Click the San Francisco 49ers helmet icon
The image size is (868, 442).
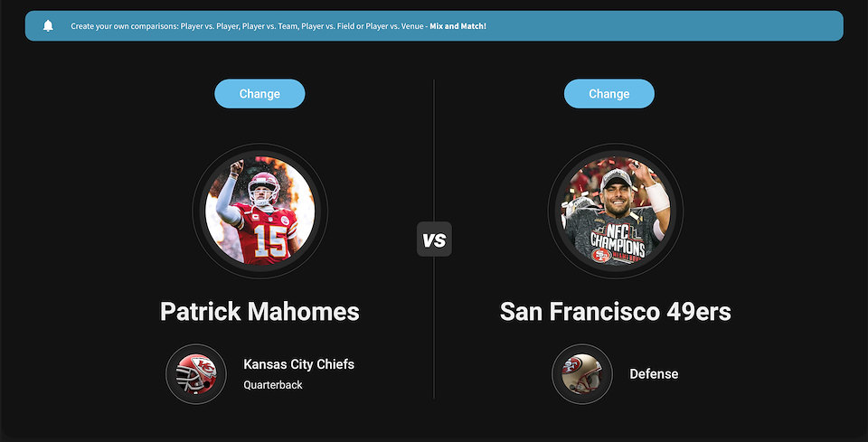[x=581, y=374]
